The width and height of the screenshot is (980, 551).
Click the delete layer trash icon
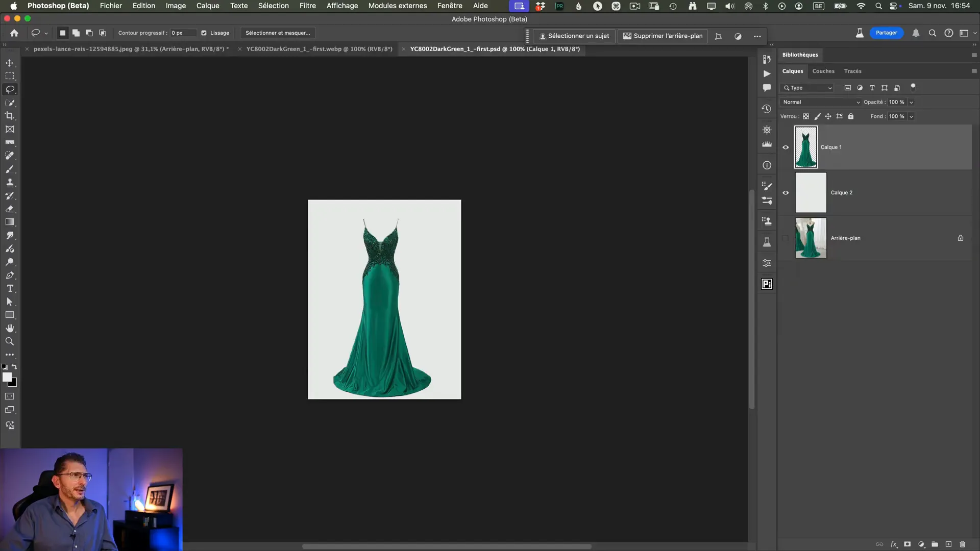coord(962,544)
